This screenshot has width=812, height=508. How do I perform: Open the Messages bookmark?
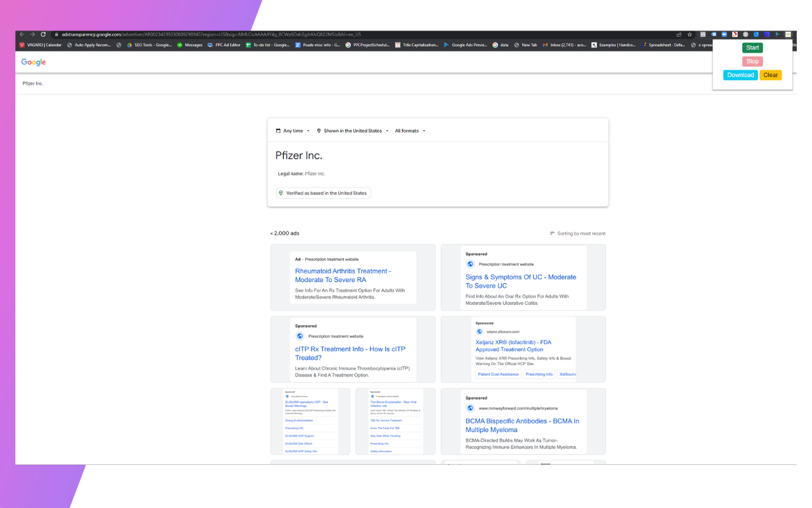[x=190, y=45]
